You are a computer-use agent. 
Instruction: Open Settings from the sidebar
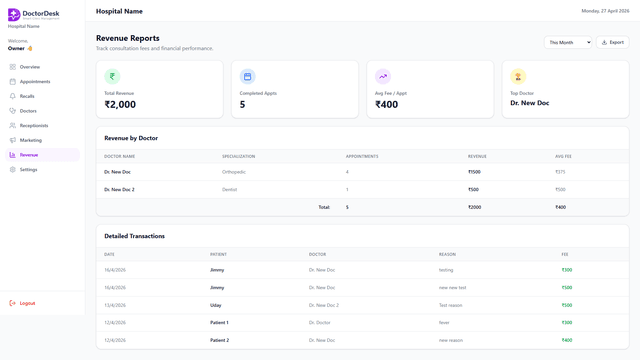[42, 170]
